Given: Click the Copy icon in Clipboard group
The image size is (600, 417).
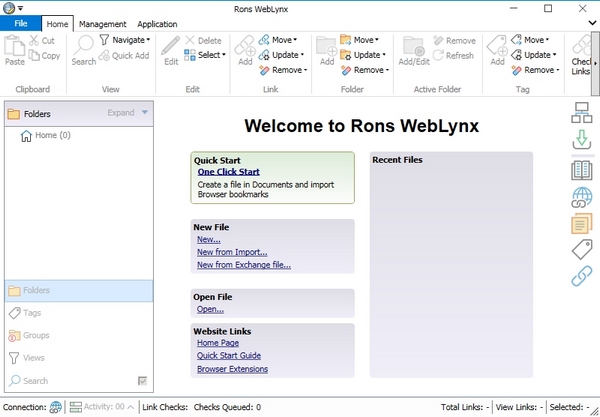Looking at the screenshot, I should [x=34, y=55].
